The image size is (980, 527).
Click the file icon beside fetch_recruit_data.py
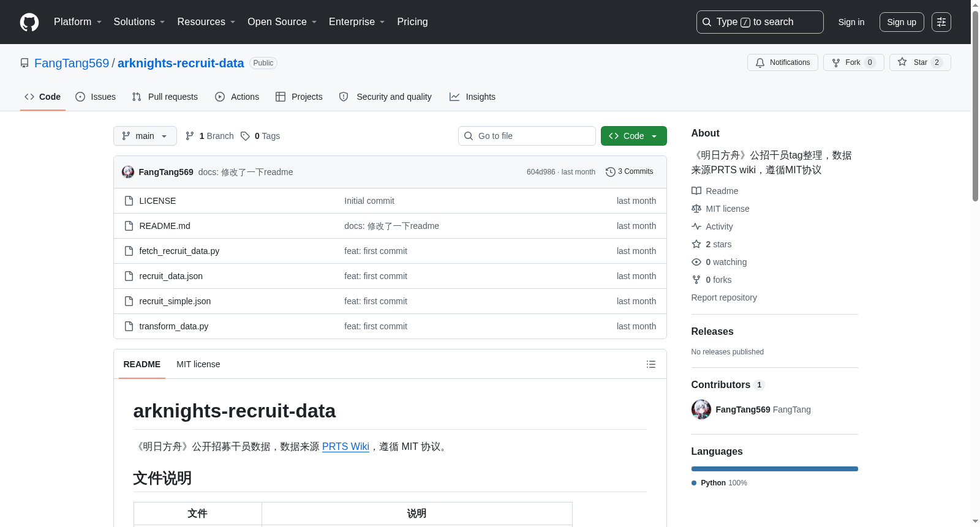pyautogui.click(x=129, y=251)
